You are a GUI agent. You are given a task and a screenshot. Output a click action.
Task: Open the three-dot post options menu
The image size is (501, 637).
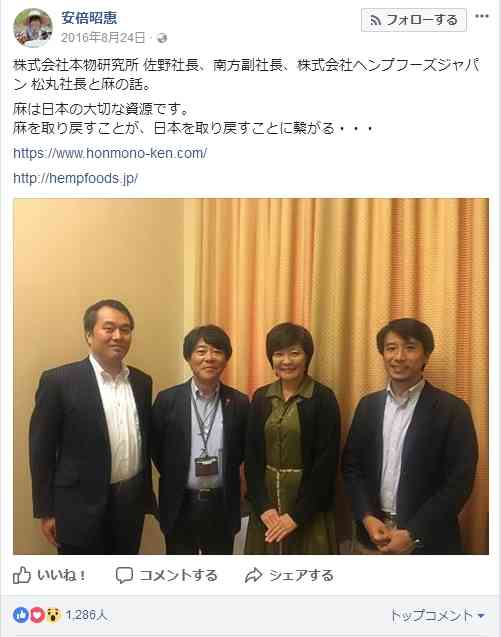[x=482, y=16]
